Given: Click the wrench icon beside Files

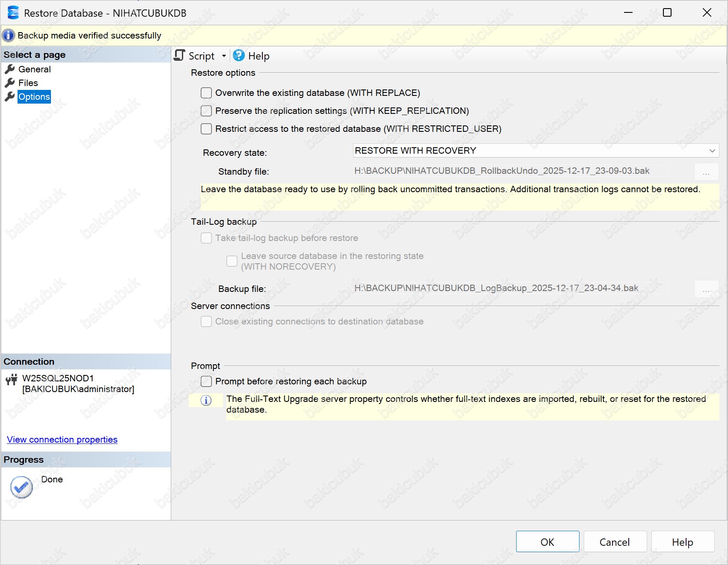Looking at the screenshot, I should tap(10, 83).
